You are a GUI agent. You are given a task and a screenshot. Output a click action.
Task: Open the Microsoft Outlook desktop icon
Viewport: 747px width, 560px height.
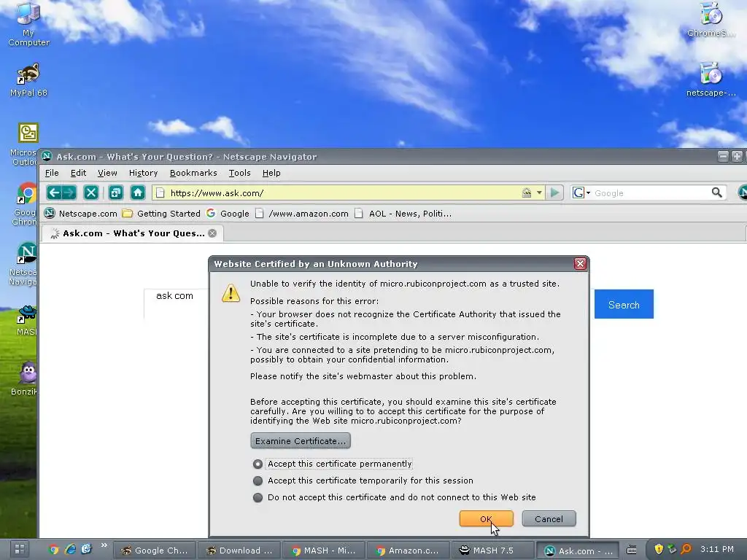coord(28,144)
